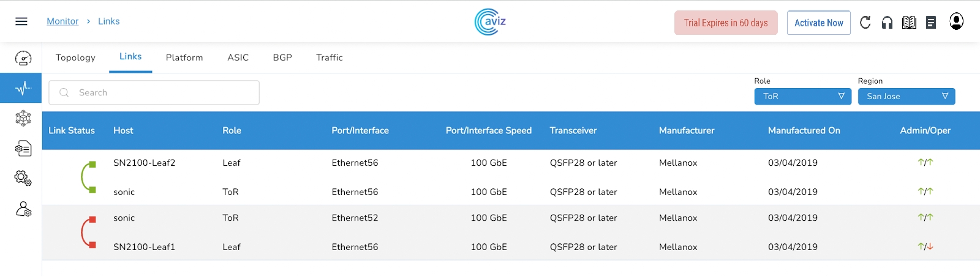Click the user profile avatar icon

pos(956,21)
